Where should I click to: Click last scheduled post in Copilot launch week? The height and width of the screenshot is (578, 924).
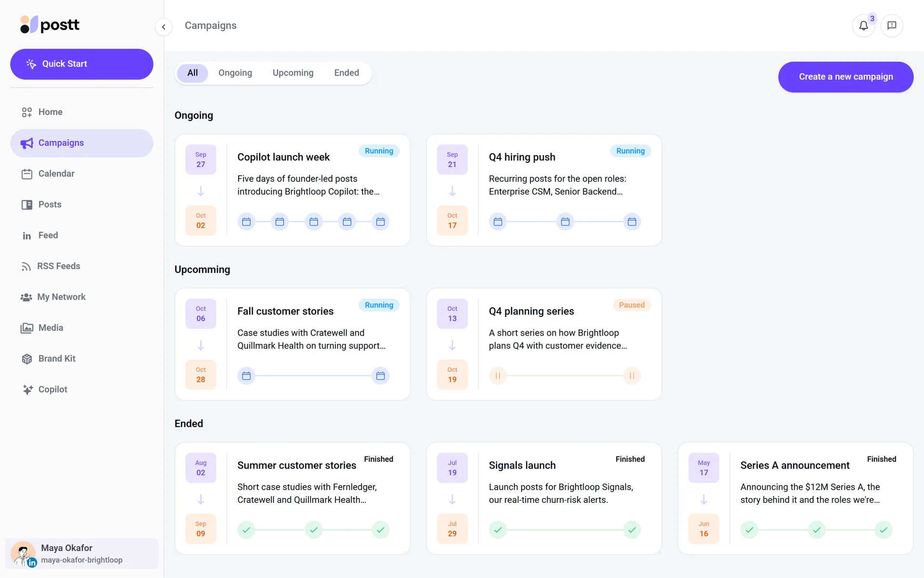click(x=380, y=222)
